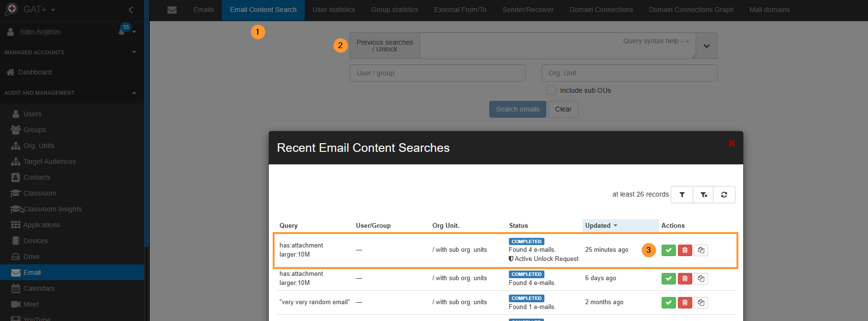Click the Search emails button
Screen dimensions: 868x321
point(518,109)
